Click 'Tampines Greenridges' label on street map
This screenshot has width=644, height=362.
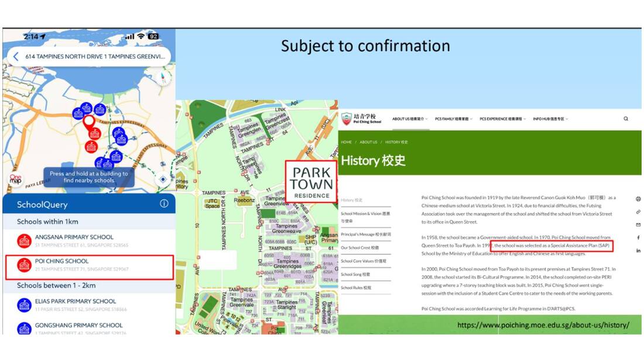pos(287,264)
